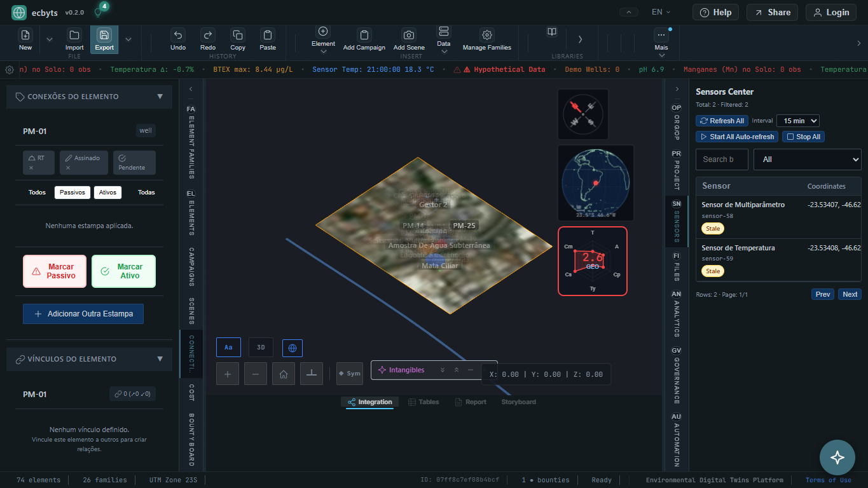The height and width of the screenshot is (488, 868).
Task: Select the Passivos filter
Action: pos(72,193)
